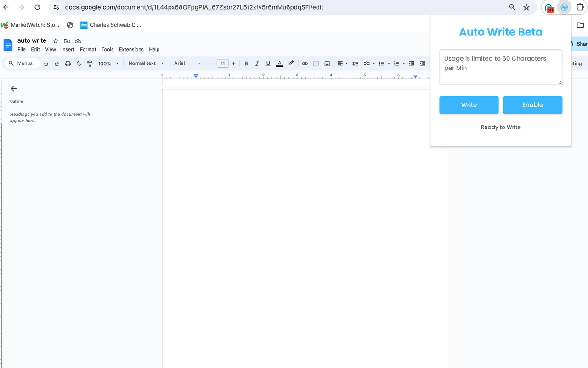Click the Redo icon
The image size is (588, 368).
tap(57, 63)
